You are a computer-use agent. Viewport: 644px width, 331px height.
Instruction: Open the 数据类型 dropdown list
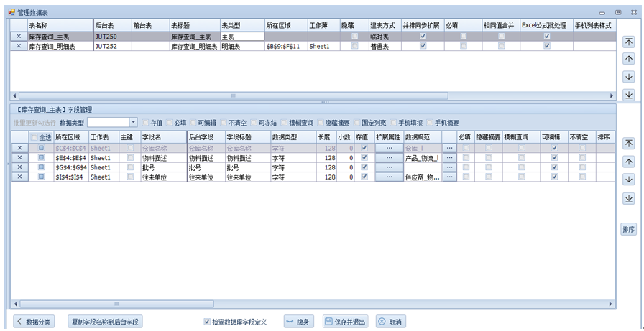133,123
